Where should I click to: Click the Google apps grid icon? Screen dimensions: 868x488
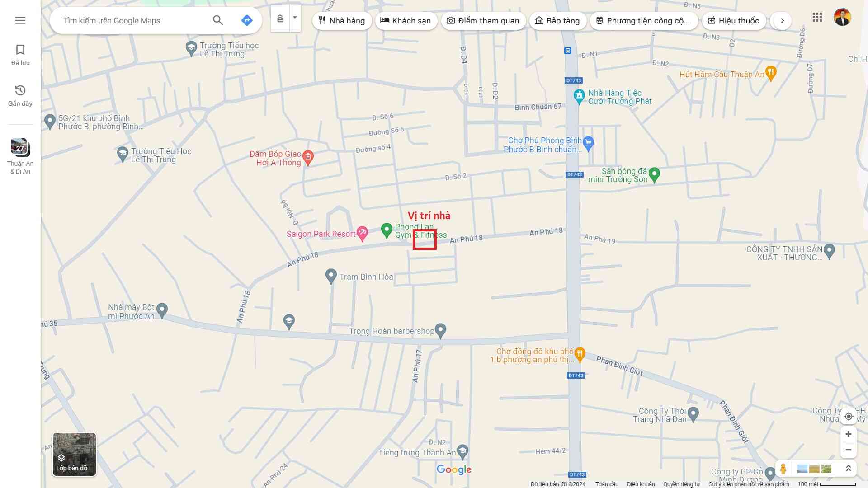[817, 18]
